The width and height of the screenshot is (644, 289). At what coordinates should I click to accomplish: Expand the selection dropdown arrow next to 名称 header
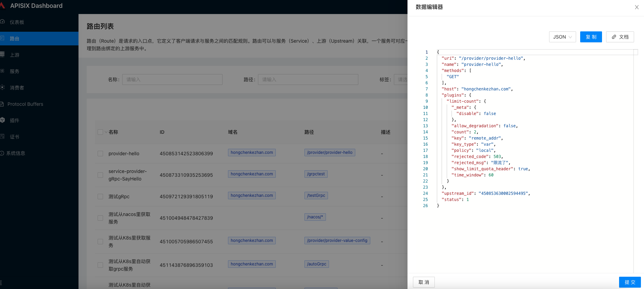tap(106, 132)
